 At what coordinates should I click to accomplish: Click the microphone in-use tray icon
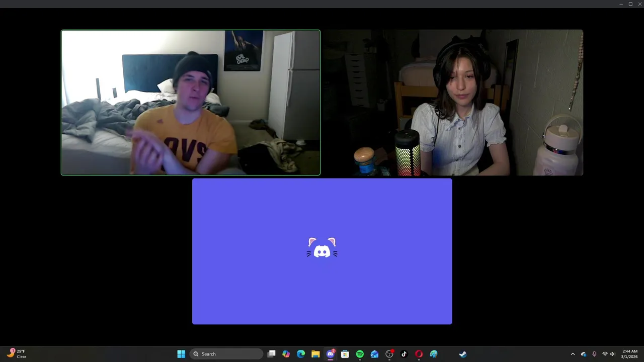[594, 354]
